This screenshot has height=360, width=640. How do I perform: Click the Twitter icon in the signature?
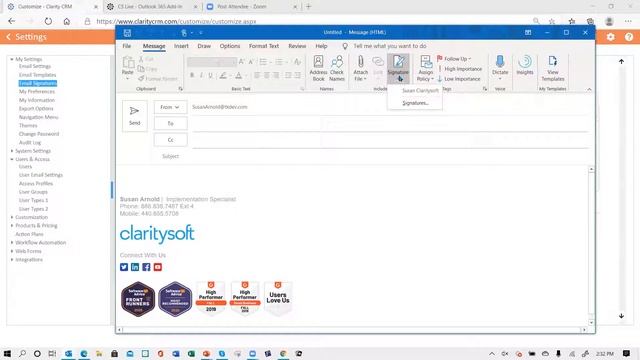coord(124,267)
